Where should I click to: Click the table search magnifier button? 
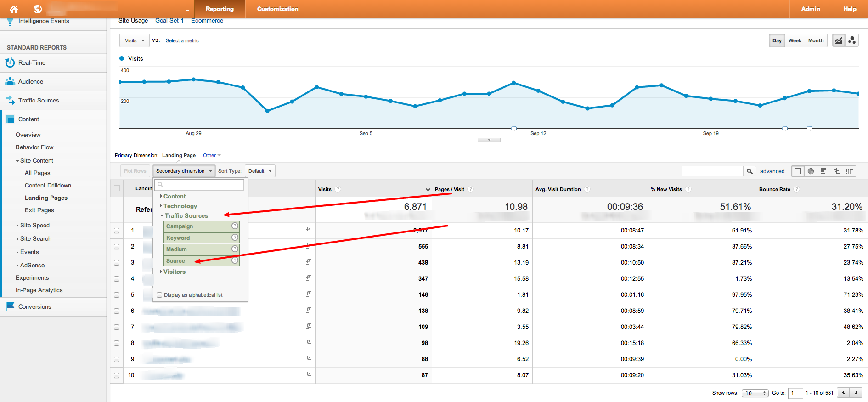[750, 171]
